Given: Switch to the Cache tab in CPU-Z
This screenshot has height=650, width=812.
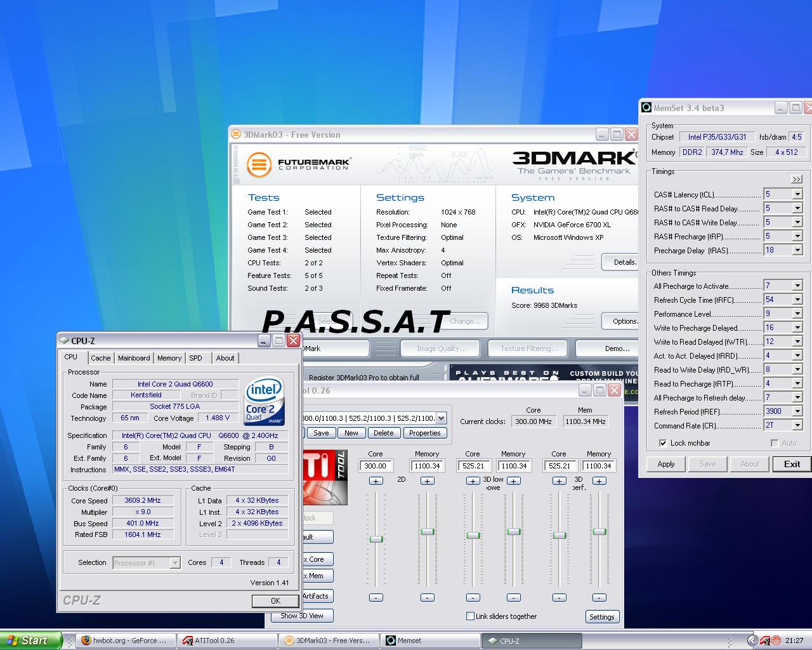Looking at the screenshot, I should coord(101,358).
